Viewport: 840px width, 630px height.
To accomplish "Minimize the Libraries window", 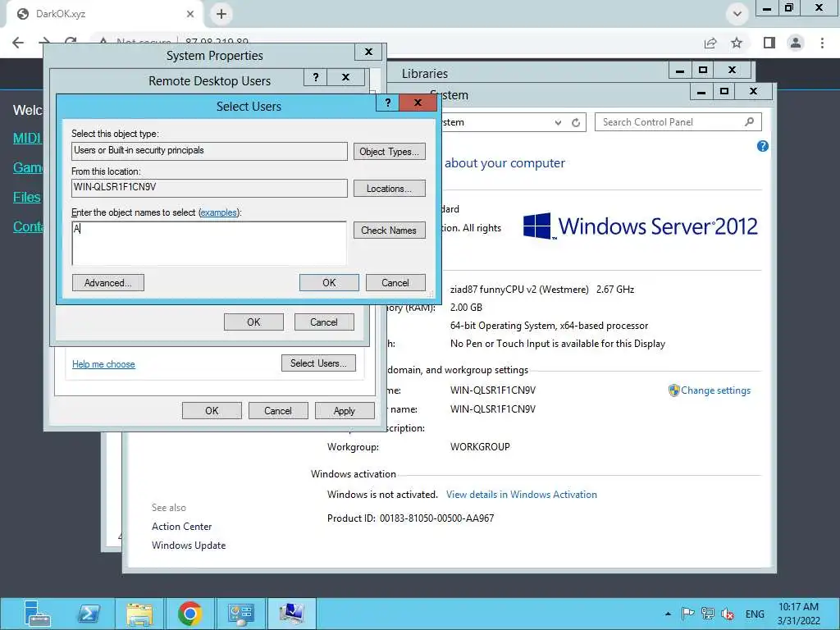I will click(x=680, y=71).
